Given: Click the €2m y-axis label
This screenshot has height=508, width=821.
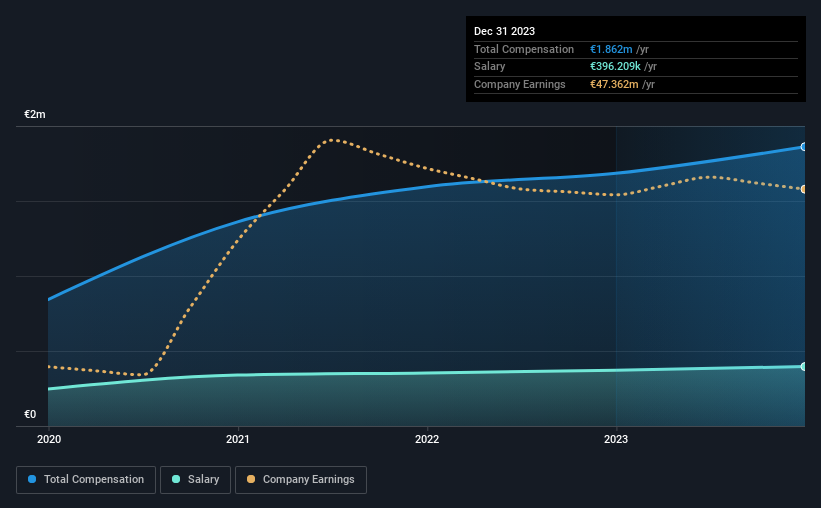Looking at the screenshot, I should [x=35, y=114].
